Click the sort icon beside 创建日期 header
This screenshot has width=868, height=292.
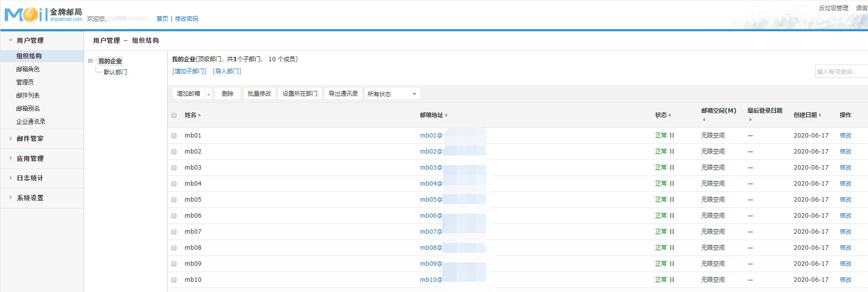tap(820, 116)
